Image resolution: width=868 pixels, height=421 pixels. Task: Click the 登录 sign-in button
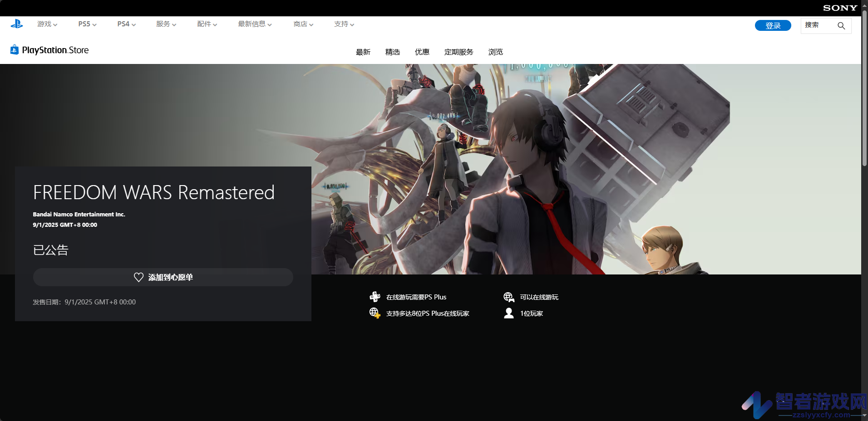[x=773, y=25]
